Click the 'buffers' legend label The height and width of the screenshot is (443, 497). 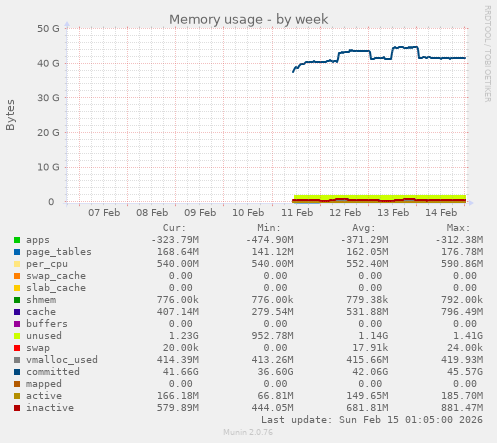47,324
